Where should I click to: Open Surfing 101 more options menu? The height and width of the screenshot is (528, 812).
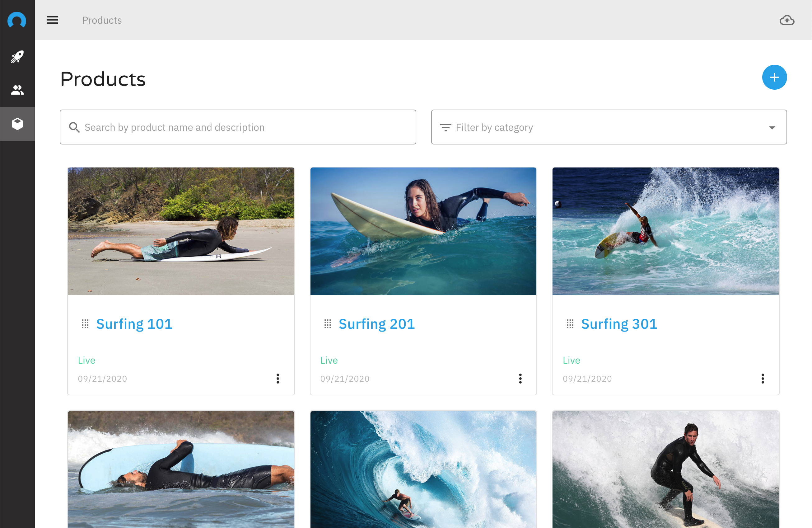278,379
